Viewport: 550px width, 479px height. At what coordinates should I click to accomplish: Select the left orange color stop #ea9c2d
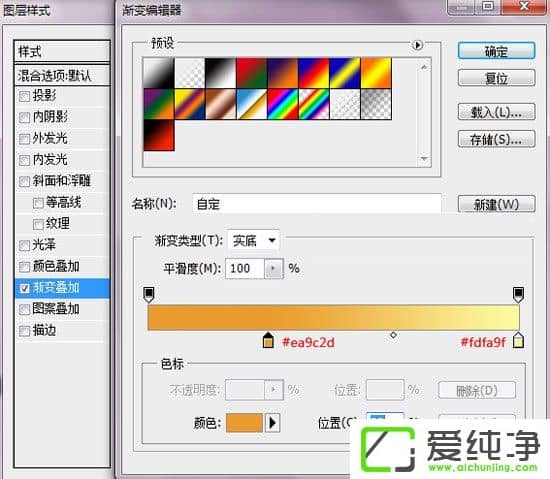coord(268,340)
